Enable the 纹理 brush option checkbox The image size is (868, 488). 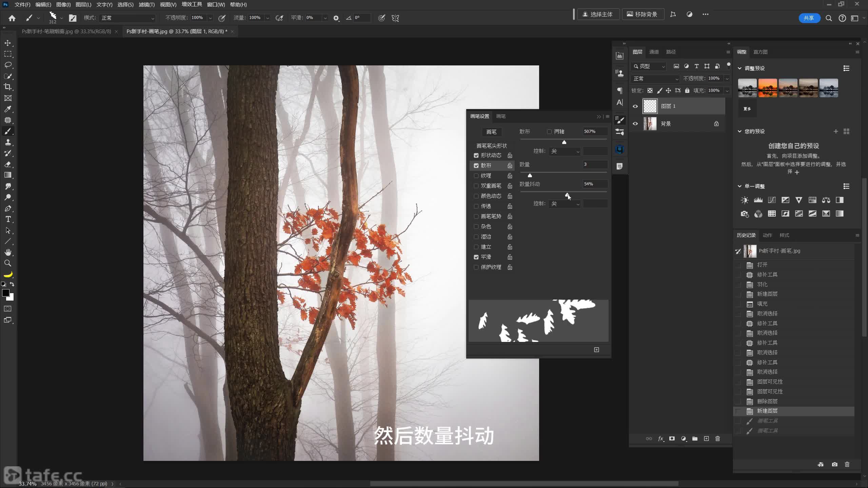(476, 176)
